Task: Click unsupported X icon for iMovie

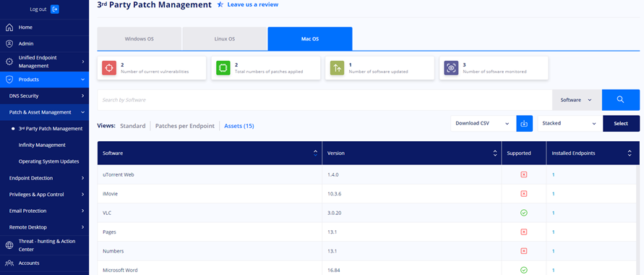Action: [x=524, y=194]
